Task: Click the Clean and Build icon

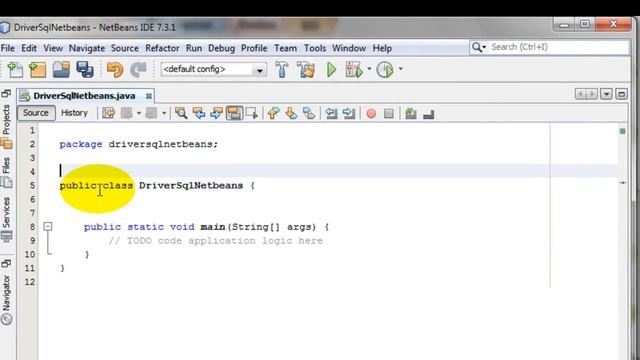Action: coord(306,70)
